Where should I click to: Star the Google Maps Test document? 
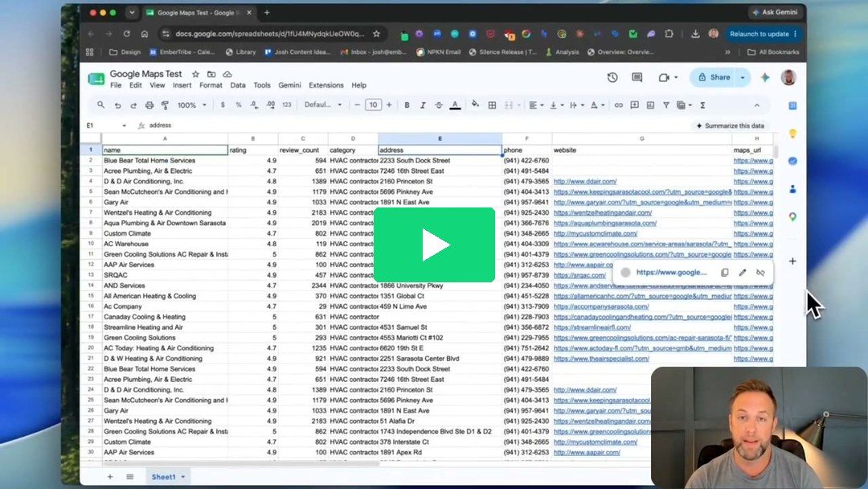tap(195, 74)
